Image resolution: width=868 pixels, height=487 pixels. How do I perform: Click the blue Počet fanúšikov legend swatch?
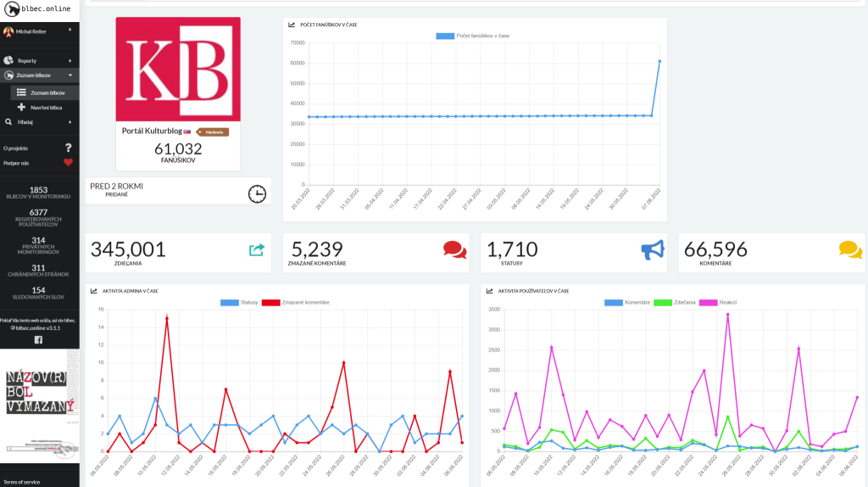click(445, 36)
